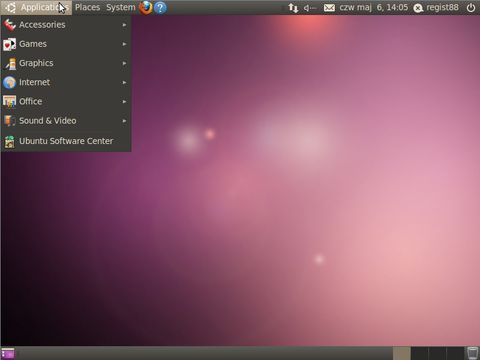Click the Applications menu in the panel
480x360 pixels.
click(36, 7)
